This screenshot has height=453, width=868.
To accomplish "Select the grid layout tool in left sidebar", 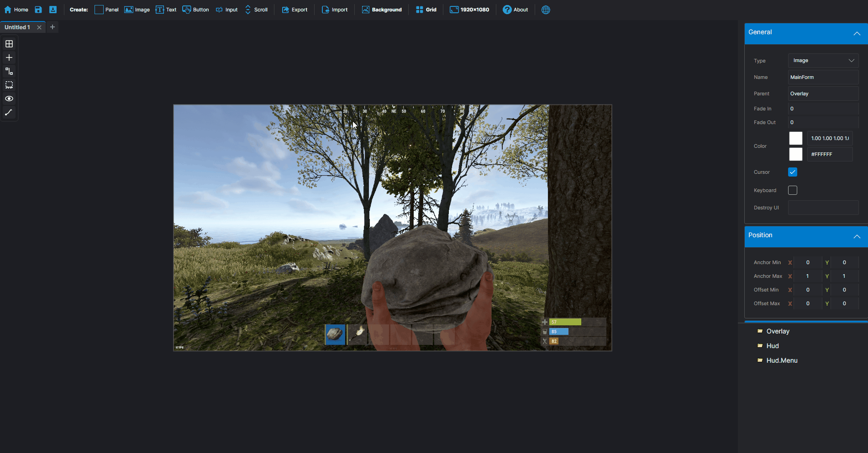I will coord(9,44).
